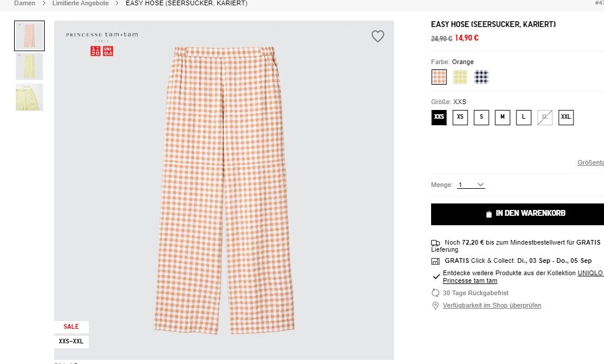The height and width of the screenshot is (364, 604).
Task: Click the Click & Collect store icon
Action: pos(435,261)
